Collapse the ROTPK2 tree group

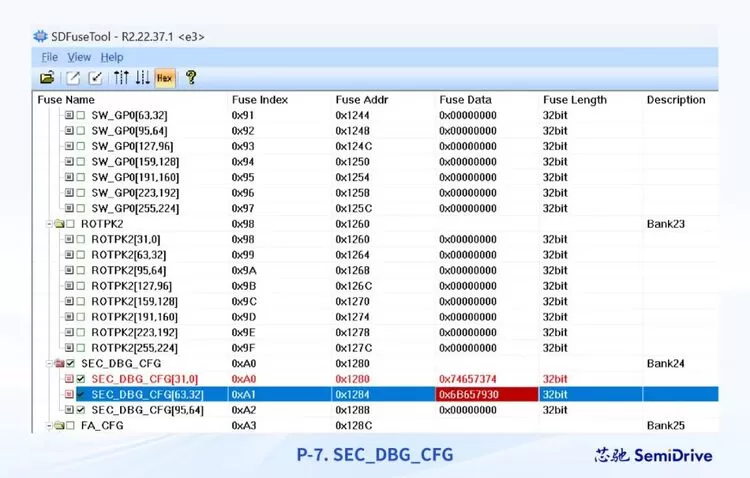(48, 224)
